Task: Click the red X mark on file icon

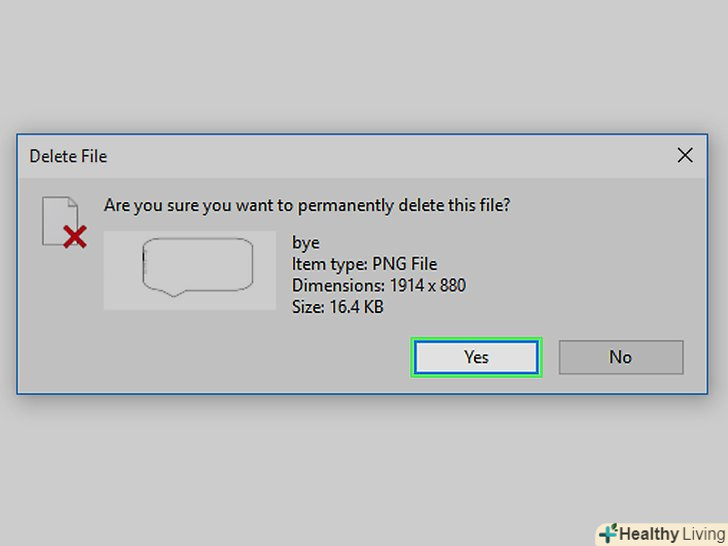Action: [74, 238]
